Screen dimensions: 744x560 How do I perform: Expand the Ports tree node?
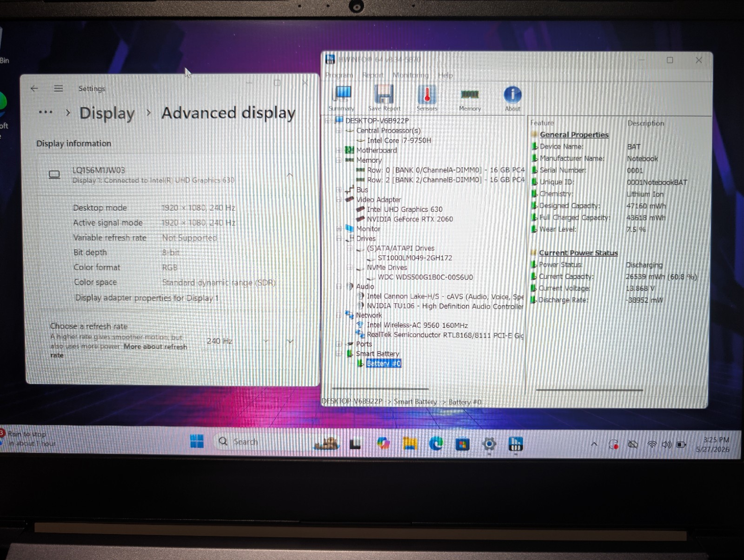click(x=339, y=344)
